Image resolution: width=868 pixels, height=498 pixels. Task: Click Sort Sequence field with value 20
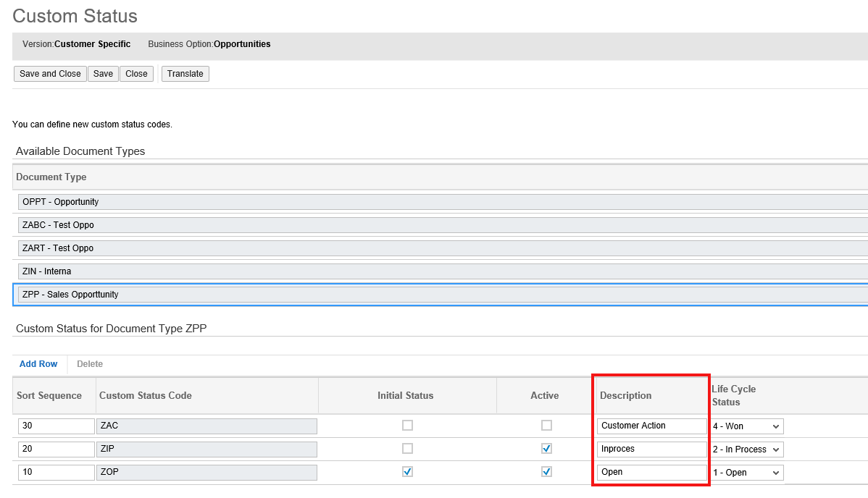pos(57,450)
